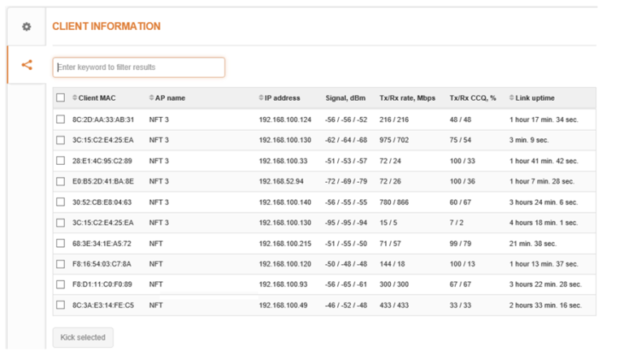Select checkbox for client 68:3E:34:1E:A5:72
This screenshot has height=364, width=624.
tap(61, 243)
